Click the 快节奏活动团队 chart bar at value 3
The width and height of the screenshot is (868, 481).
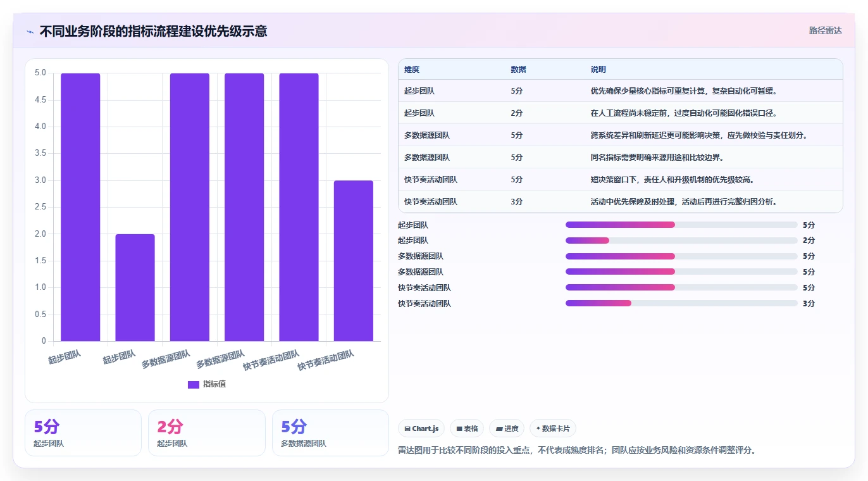coord(354,261)
